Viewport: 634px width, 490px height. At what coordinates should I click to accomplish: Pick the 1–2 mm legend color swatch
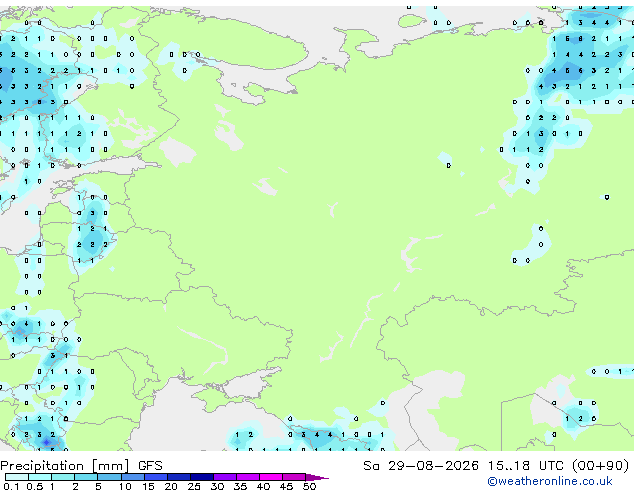(63, 477)
